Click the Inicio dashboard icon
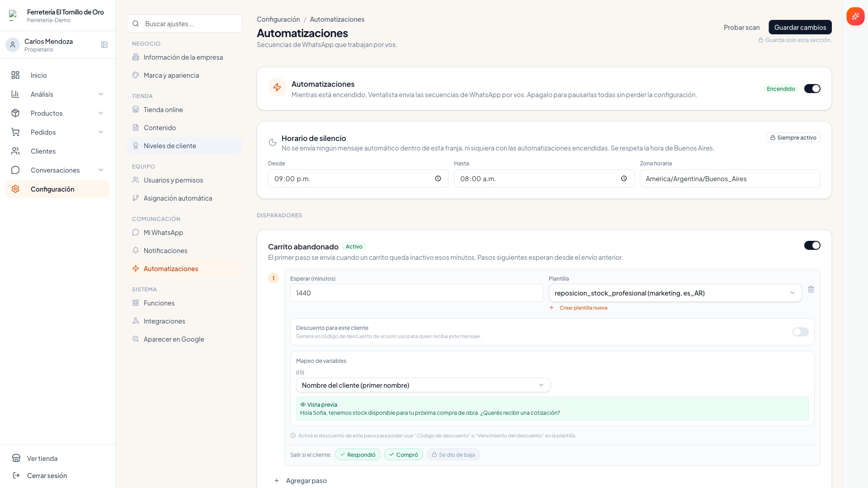 tap(15, 75)
